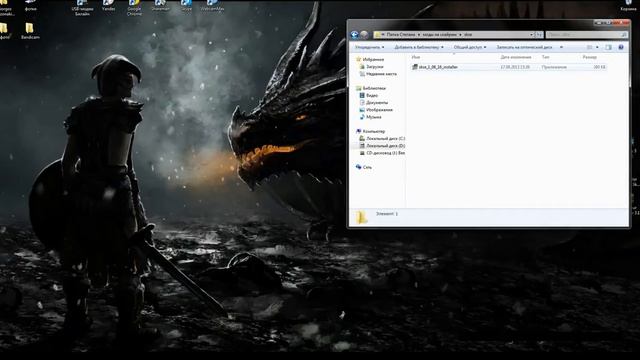Sort by Дата изменения column header
Viewport: 640px width, 360px height.
(x=516, y=57)
